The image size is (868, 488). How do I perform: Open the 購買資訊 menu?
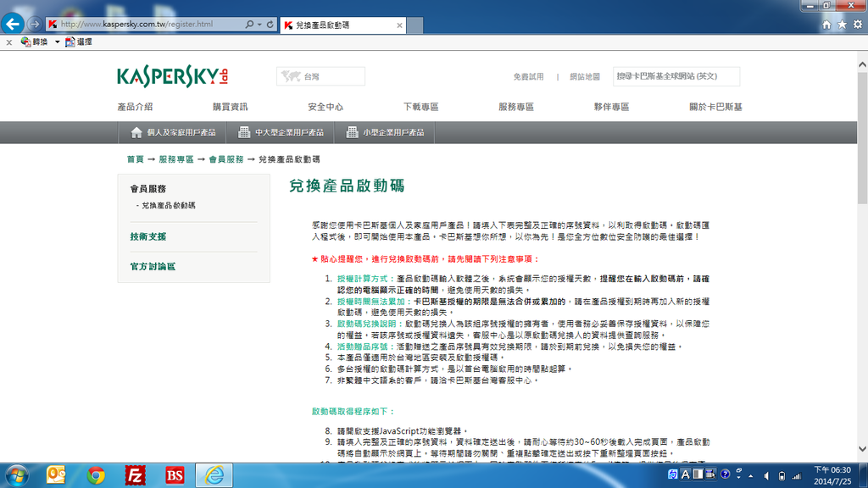(x=231, y=107)
